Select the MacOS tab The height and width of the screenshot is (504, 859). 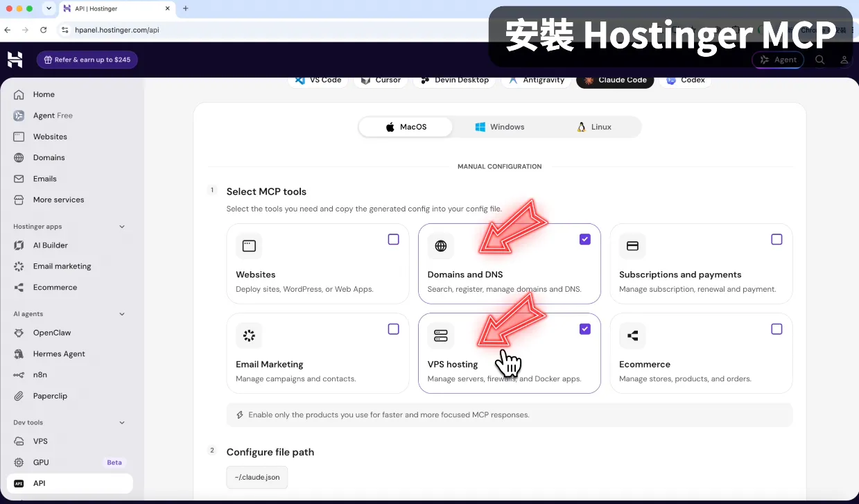click(x=406, y=127)
